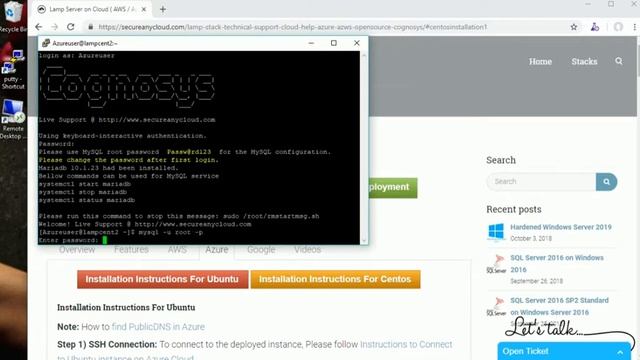Click the SQL Server 2016 SP2 thumbnail
Image resolution: width=640 pixels, height=360 pixels.
click(496, 307)
